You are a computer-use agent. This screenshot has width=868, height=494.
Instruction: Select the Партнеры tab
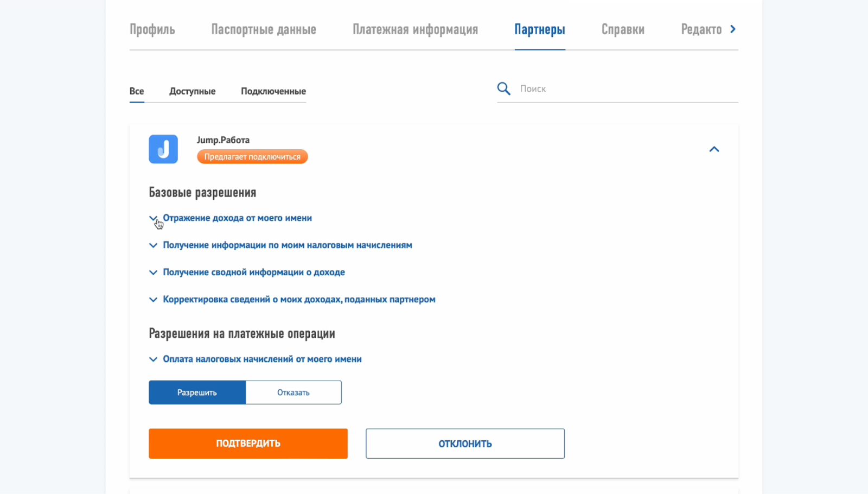point(540,29)
